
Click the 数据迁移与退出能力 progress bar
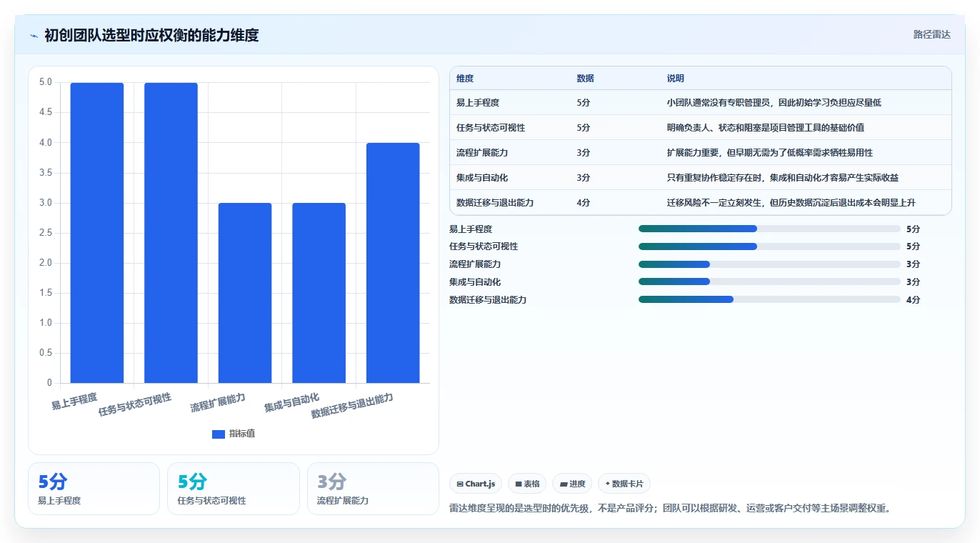point(769,300)
